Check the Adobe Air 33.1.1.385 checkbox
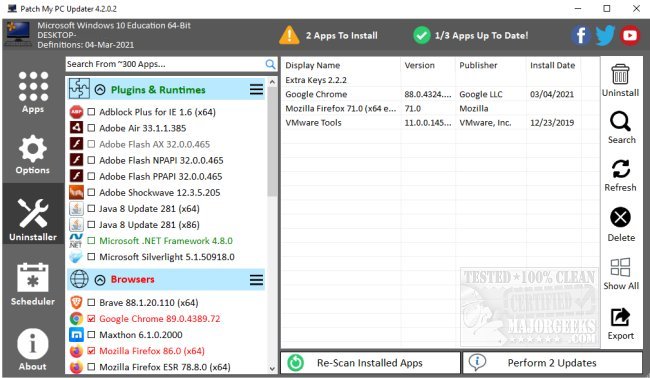 point(91,128)
